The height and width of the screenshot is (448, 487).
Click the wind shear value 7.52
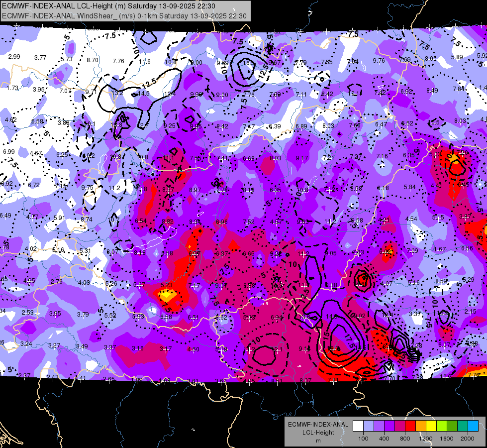[249, 222]
